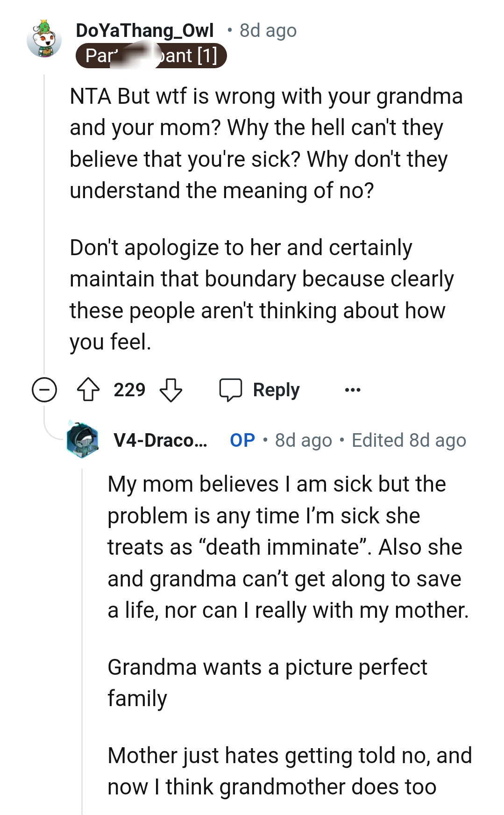Visit the DoYaThang_Owl username link

tap(144, 30)
